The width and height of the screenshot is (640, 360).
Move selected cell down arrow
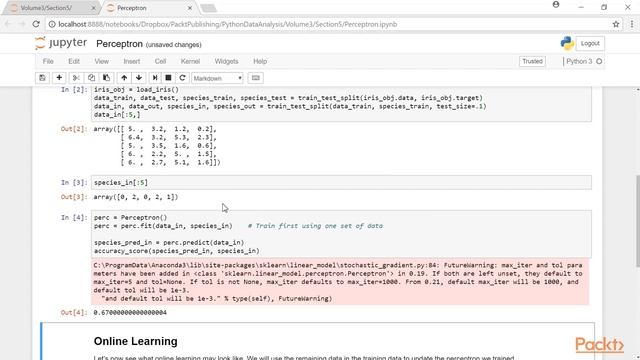tap(139, 78)
